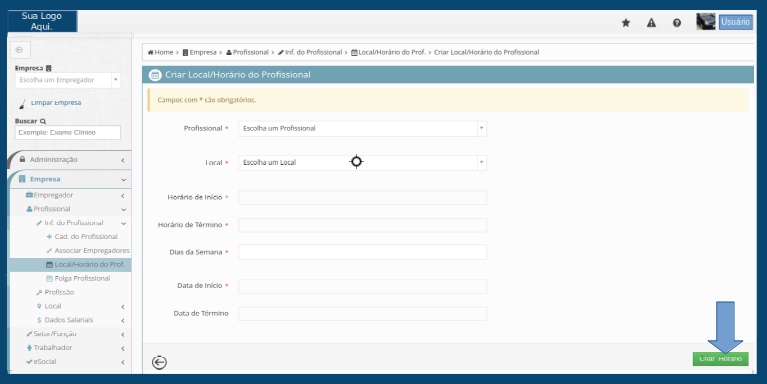
Task: Select Local/Horário do Prof. menu item
Action: click(x=70, y=265)
